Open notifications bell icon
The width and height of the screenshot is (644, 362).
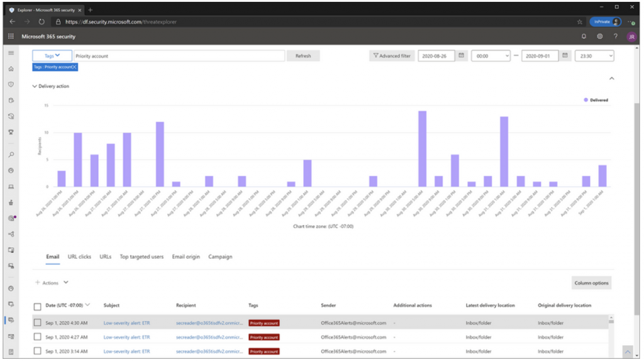click(x=584, y=36)
